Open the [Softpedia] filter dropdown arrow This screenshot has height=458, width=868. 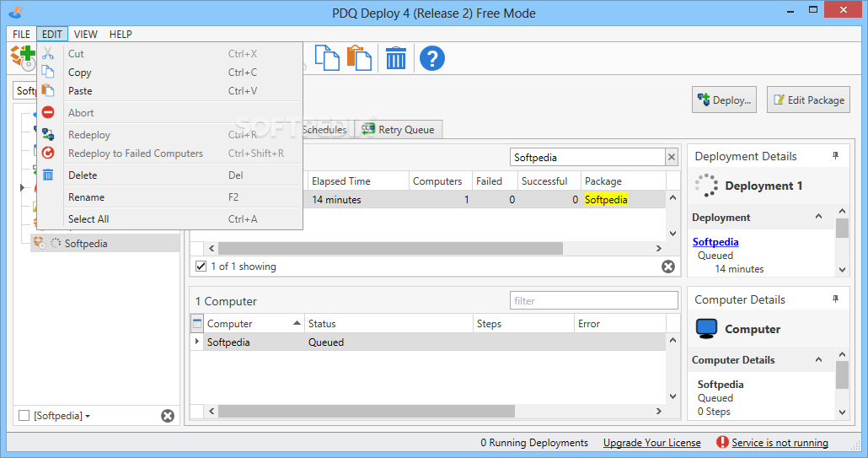point(88,416)
